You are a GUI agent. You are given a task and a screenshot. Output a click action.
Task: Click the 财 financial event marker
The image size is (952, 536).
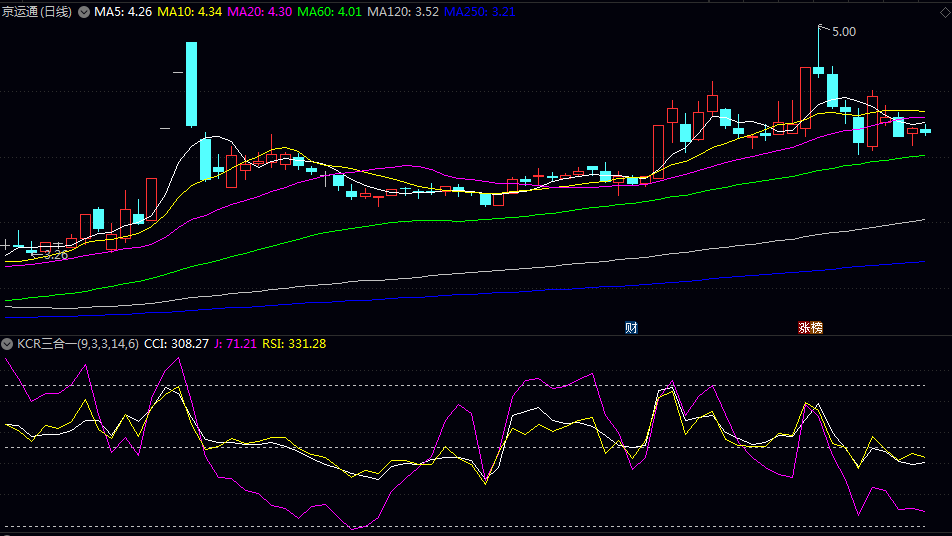click(x=631, y=327)
